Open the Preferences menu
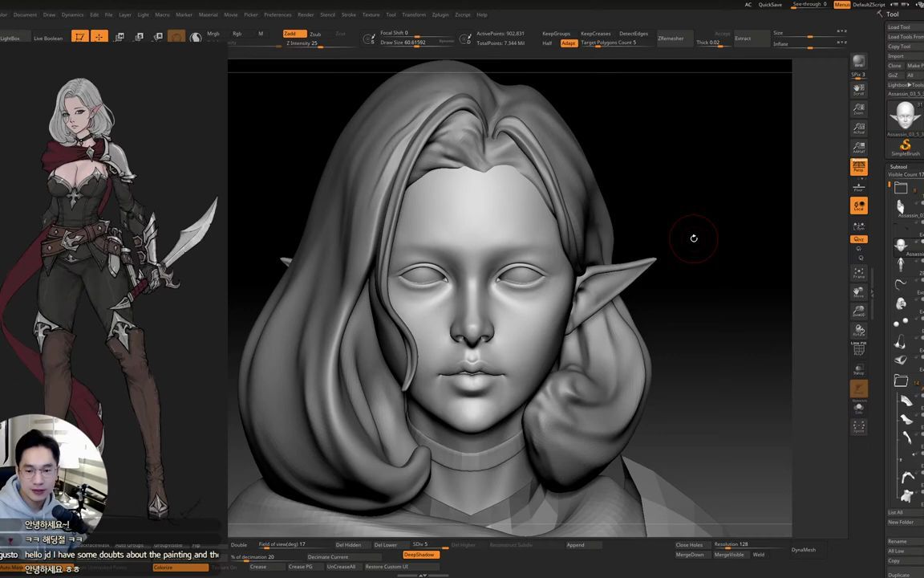Screen dimensions: 924x578 click(278, 14)
